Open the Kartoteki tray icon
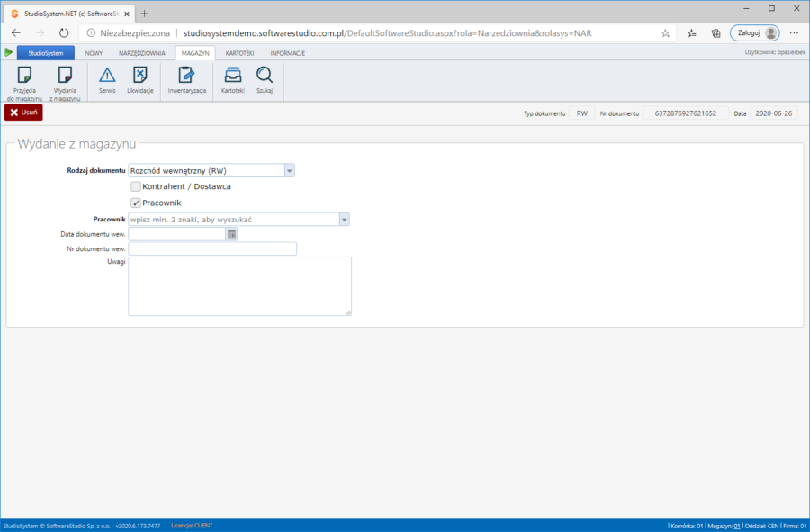Image resolution: width=810 pixels, height=532 pixels. tap(233, 76)
